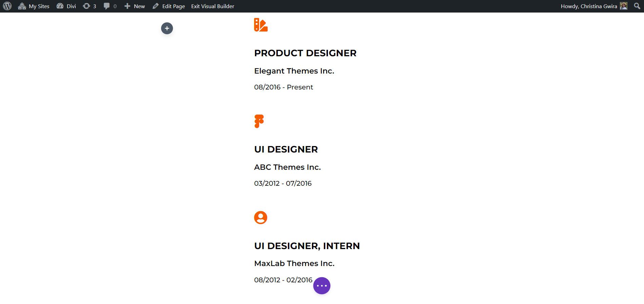The width and height of the screenshot is (644, 304).
Task: Click Exit Visual Builder
Action: tap(212, 6)
